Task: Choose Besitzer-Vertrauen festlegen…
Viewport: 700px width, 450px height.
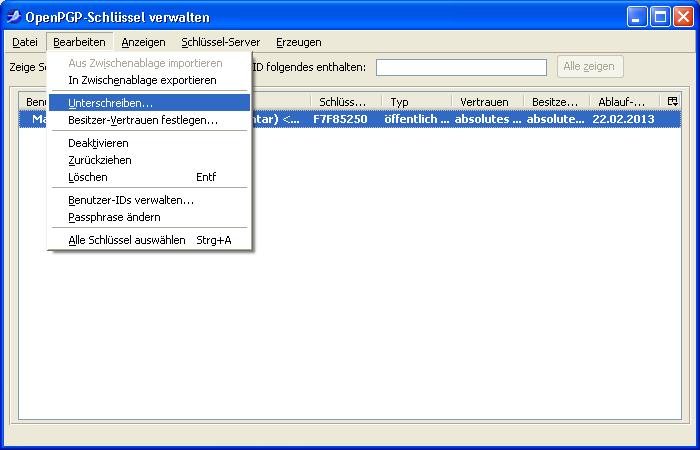Action: [x=149, y=120]
